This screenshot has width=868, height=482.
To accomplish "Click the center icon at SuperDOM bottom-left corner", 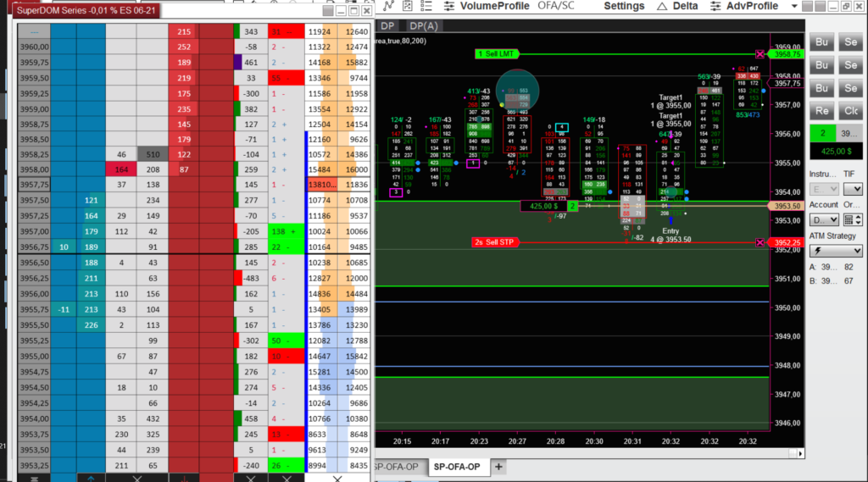I will point(34,478).
